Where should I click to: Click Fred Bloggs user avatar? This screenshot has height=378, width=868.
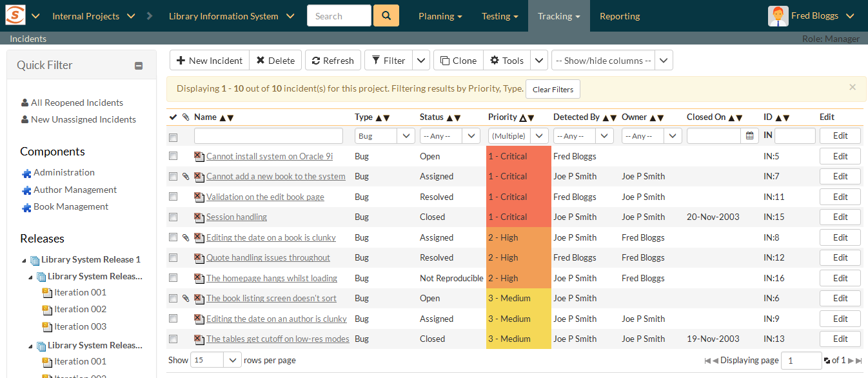778,15
